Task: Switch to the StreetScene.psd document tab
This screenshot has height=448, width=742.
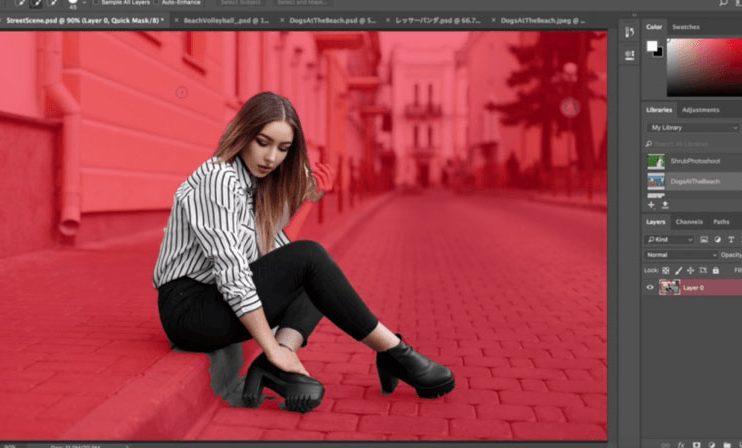Action: point(85,21)
